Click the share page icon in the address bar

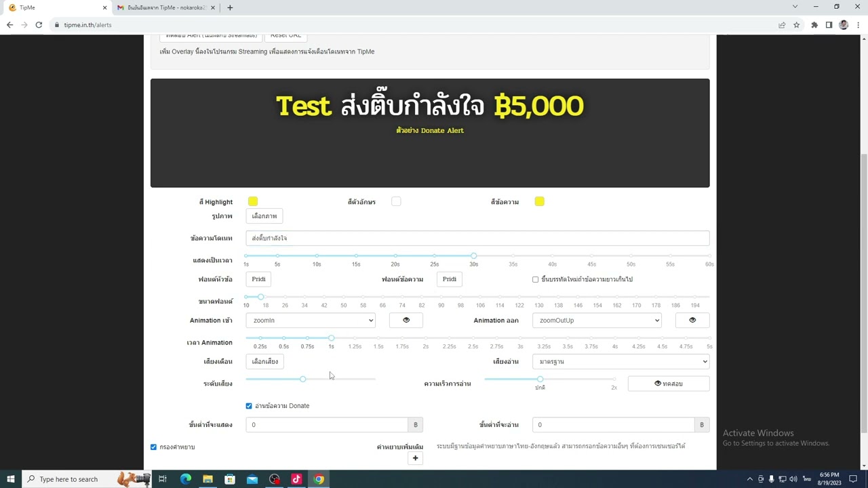pos(782,25)
